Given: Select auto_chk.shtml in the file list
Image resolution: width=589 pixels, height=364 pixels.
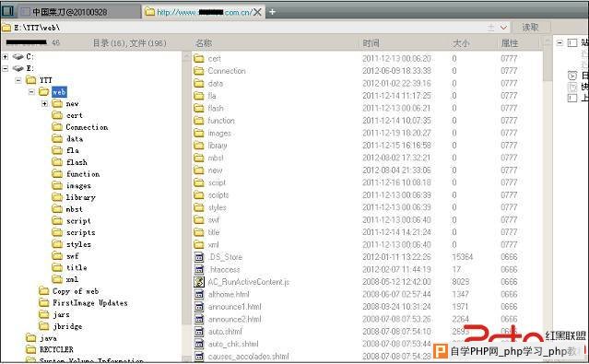Looking at the screenshot, I should 233,344.
